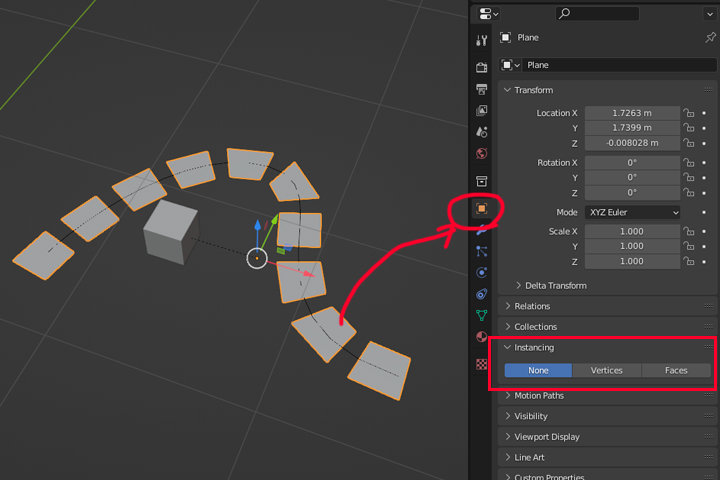Lock the Scale X value

(688, 232)
